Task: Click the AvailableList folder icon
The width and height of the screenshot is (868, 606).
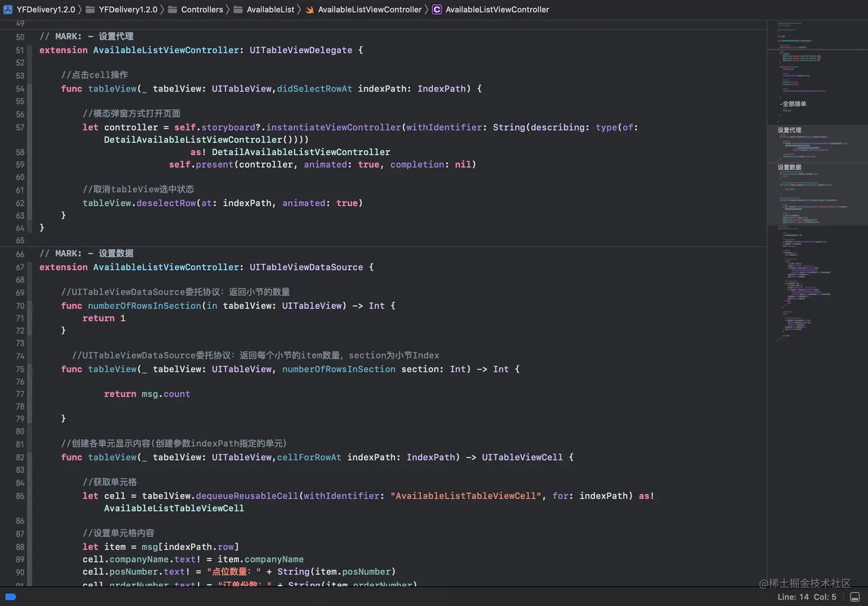Action: 238,9
